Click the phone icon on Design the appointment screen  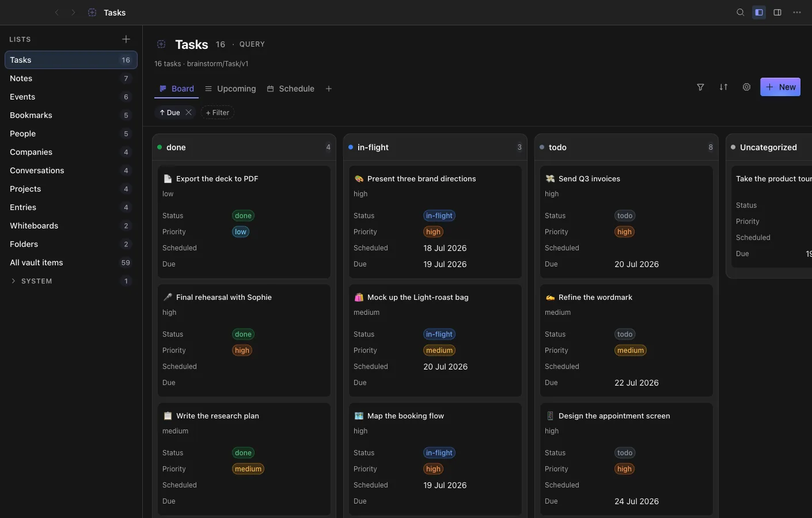point(550,416)
